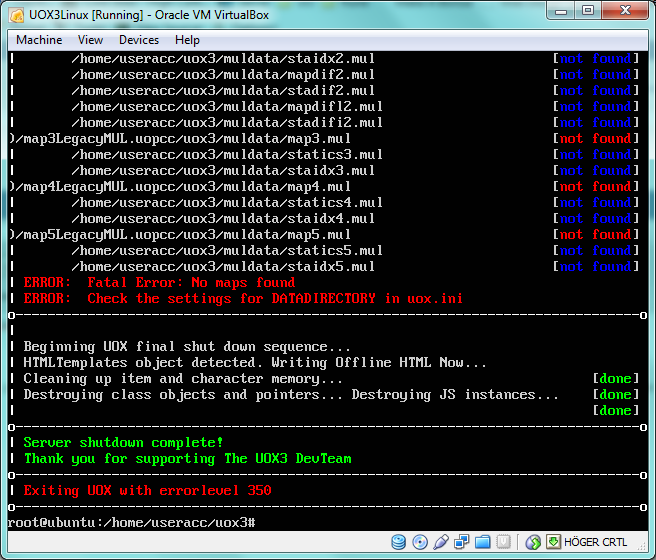Click the mouse integration globe icon
Viewport: 656px width, 560px height.
point(533,542)
